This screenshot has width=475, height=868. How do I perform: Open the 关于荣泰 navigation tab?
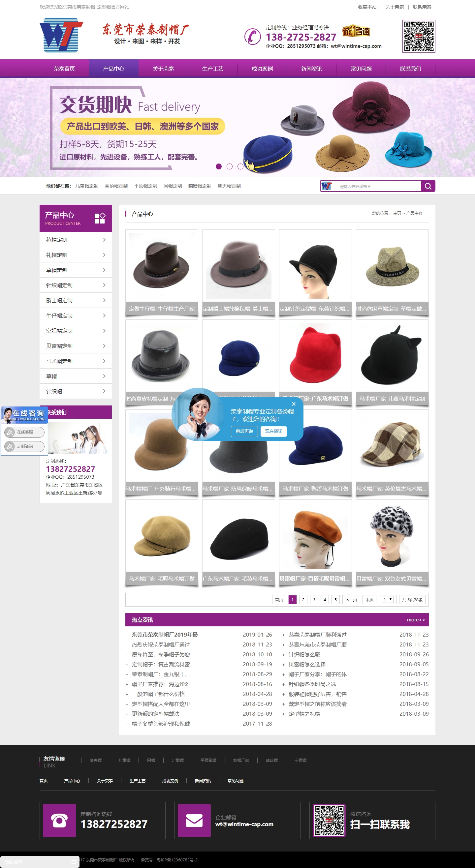[163, 69]
